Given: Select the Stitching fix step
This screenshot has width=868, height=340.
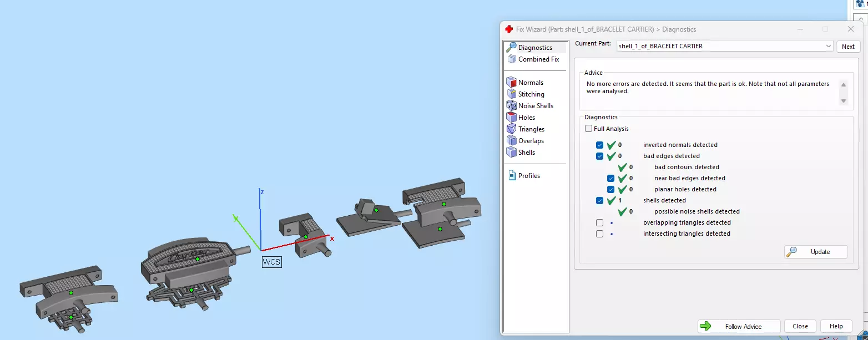Looking at the screenshot, I should click(526, 94).
